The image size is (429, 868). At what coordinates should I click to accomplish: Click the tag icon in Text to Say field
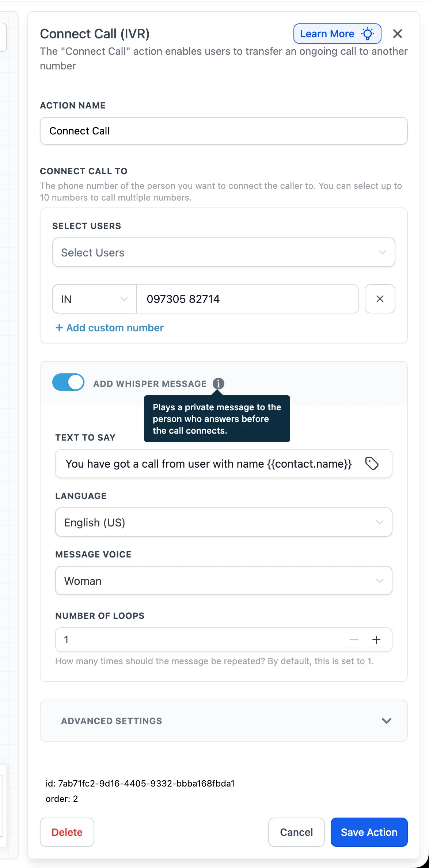[373, 464]
